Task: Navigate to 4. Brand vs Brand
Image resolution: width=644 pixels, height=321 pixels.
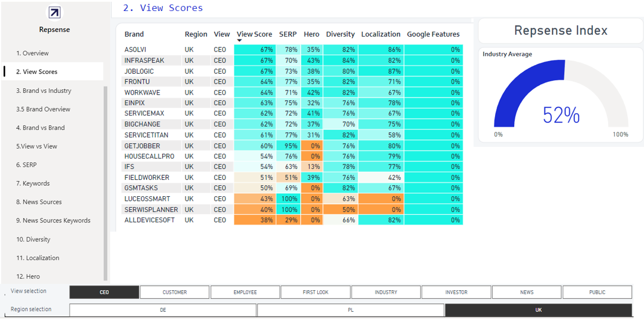Action: click(41, 128)
